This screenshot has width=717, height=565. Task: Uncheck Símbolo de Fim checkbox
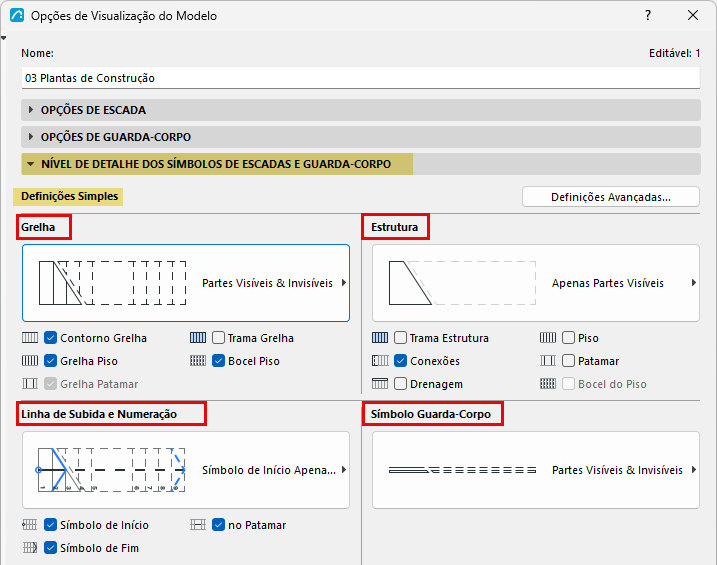50,548
